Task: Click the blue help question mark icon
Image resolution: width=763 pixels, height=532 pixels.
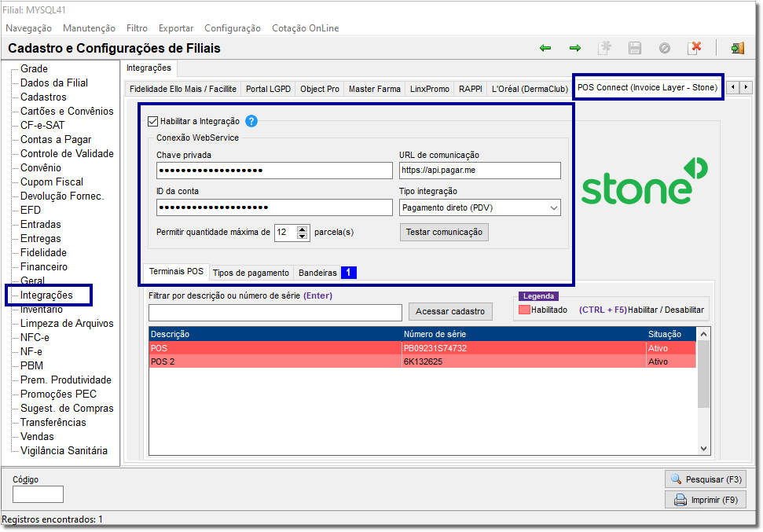Action: (251, 121)
